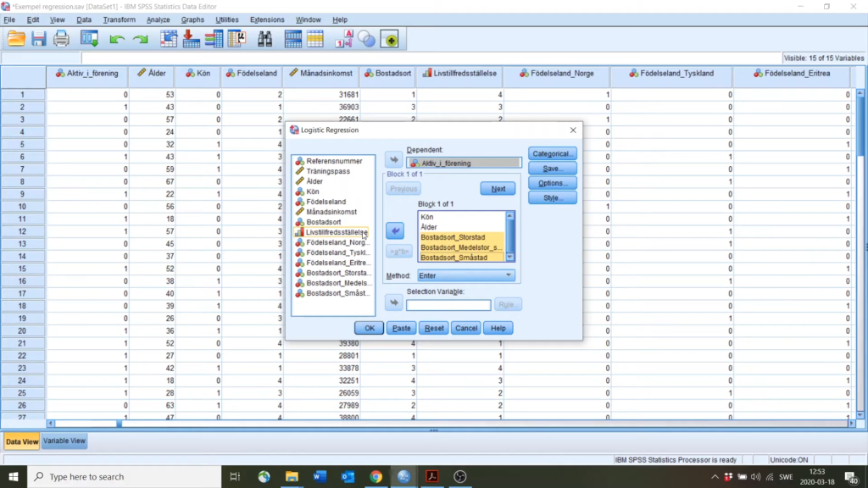Click the Födelseland_Norge column header

(557, 73)
